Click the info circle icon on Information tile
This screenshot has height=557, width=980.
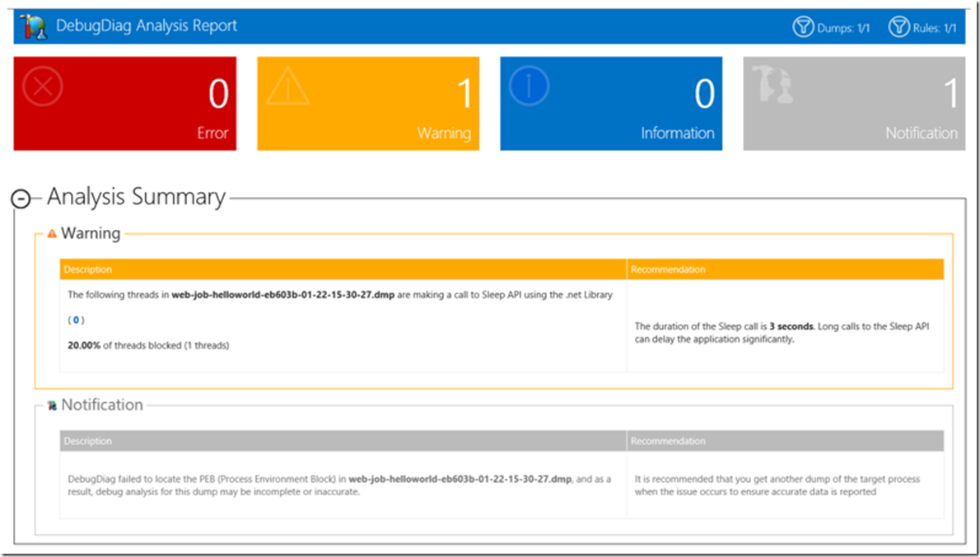[529, 86]
